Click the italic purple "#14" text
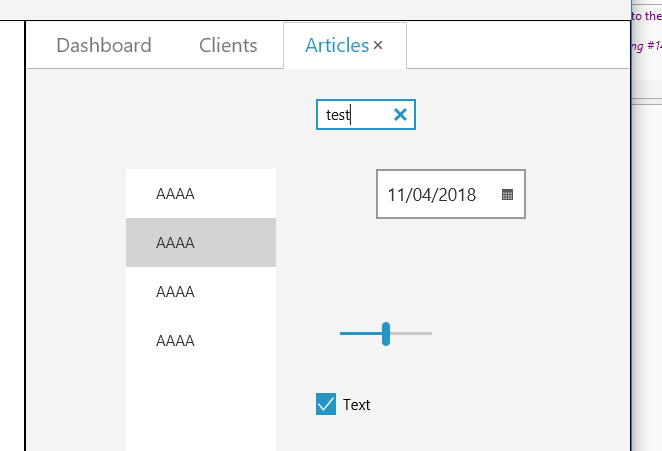Viewport: 662px width, 451px height. [x=649, y=45]
